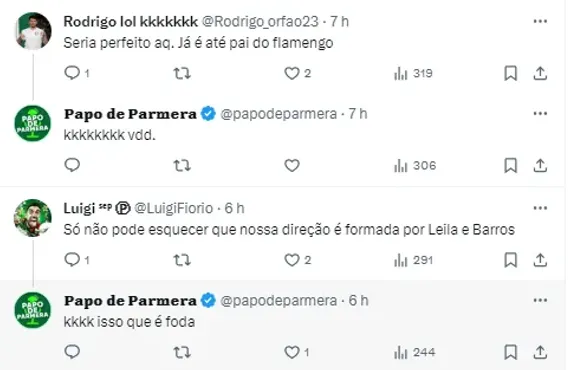Retweet Luigi's tweet about Leila e Barros

[x=181, y=260]
